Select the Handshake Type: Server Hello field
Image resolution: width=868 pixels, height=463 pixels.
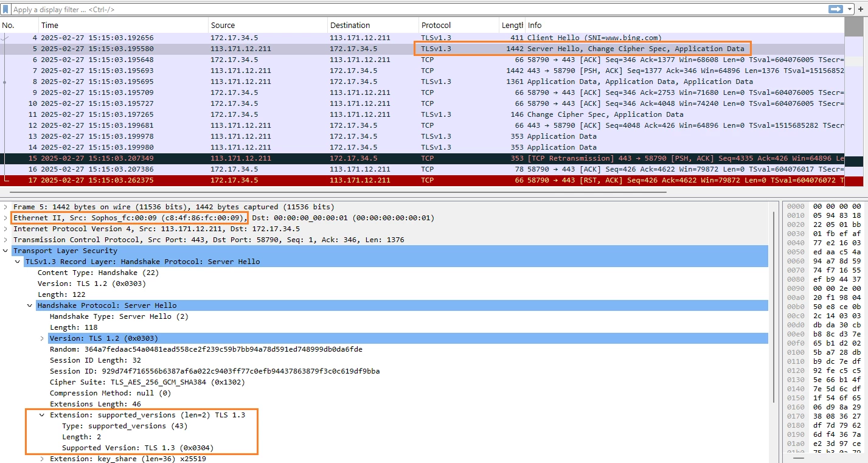click(119, 316)
